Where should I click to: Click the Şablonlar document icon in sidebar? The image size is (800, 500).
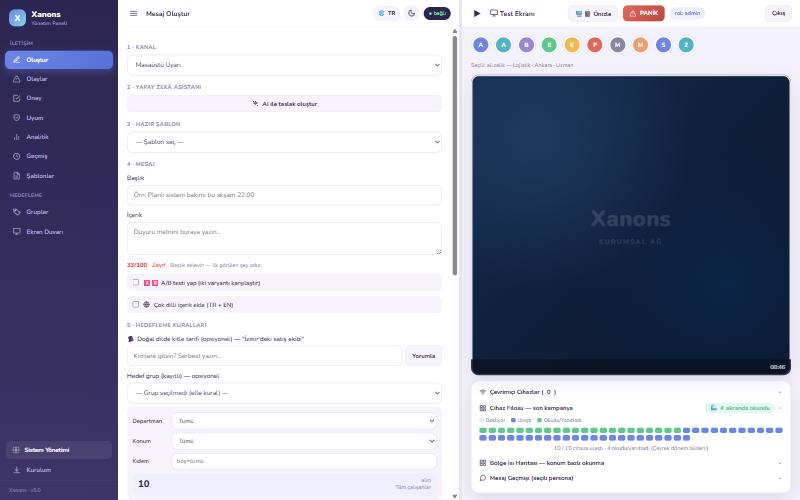16,176
